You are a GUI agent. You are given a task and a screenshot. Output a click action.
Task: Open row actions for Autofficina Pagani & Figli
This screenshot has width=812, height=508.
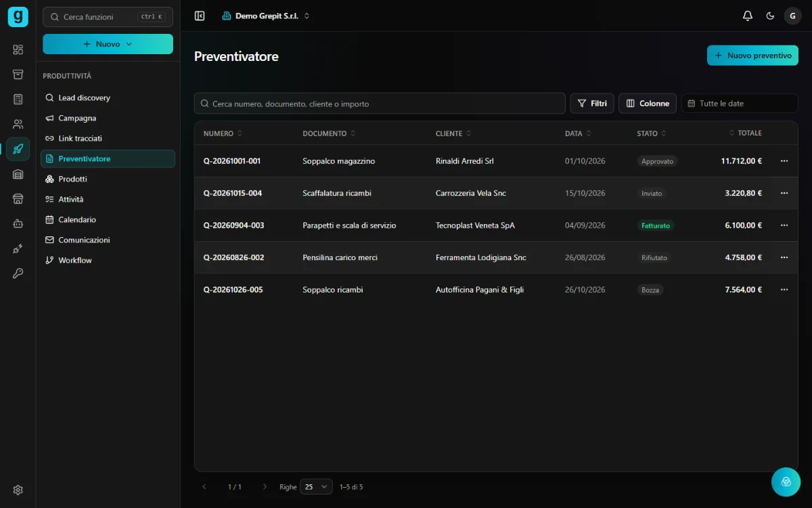pyautogui.click(x=784, y=290)
